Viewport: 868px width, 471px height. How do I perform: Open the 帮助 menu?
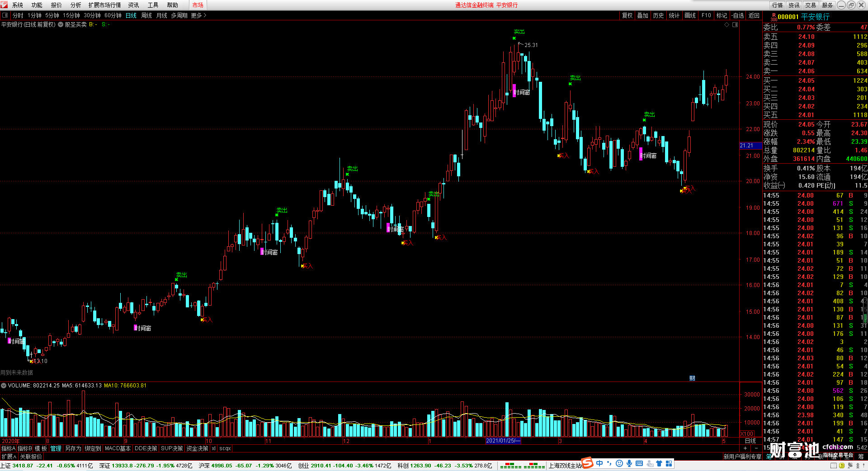point(173,5)
